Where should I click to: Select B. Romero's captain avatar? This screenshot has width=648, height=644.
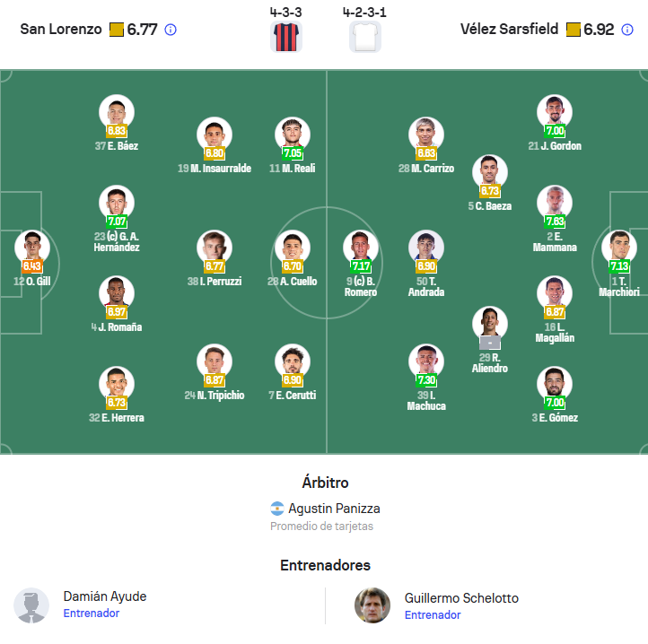361,248
